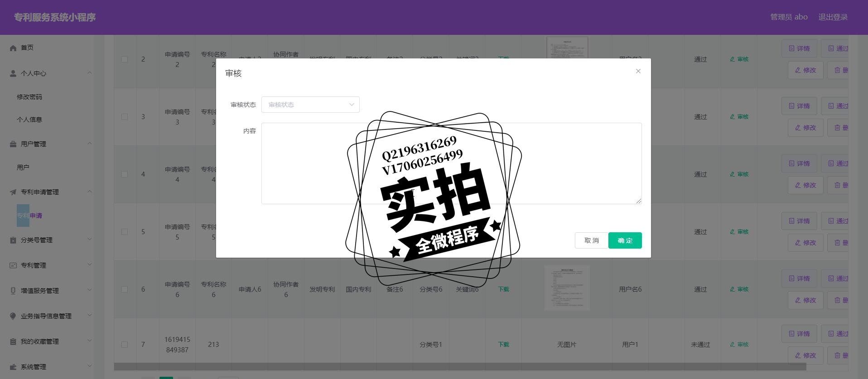Image resolution: width=868 pixels, height=379 pixels.
Task: Tick checkbox for row 4
Action: tap(125, 174)
